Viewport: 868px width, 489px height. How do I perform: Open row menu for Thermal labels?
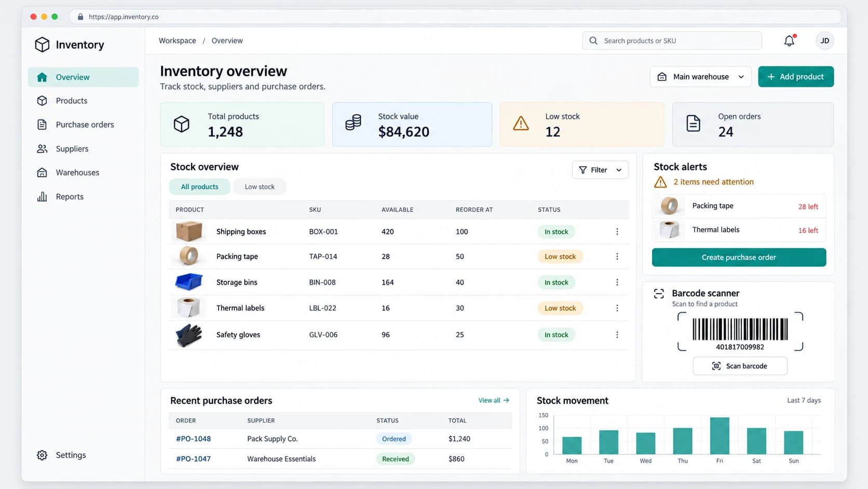pyautogui.click(x=617, y=308)
